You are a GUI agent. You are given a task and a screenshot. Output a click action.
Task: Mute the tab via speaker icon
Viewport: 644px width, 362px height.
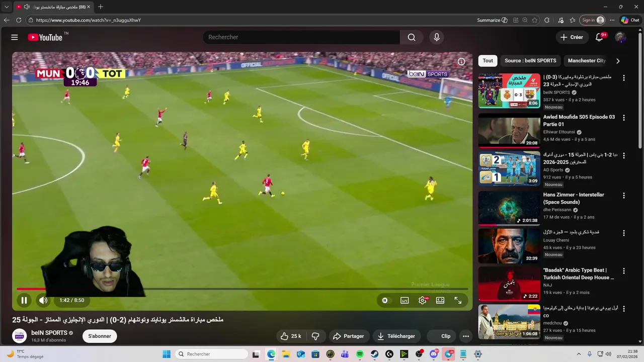pos(27,7)
